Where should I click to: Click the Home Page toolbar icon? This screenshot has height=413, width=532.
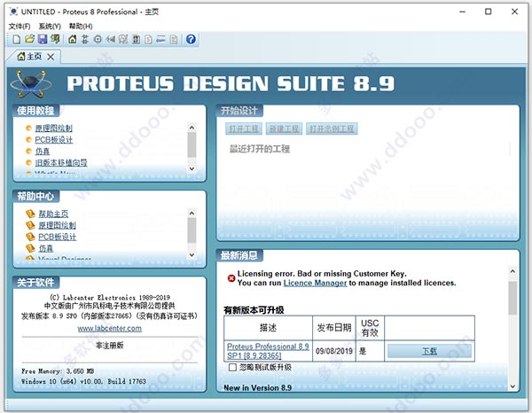(x=73, y=39)
